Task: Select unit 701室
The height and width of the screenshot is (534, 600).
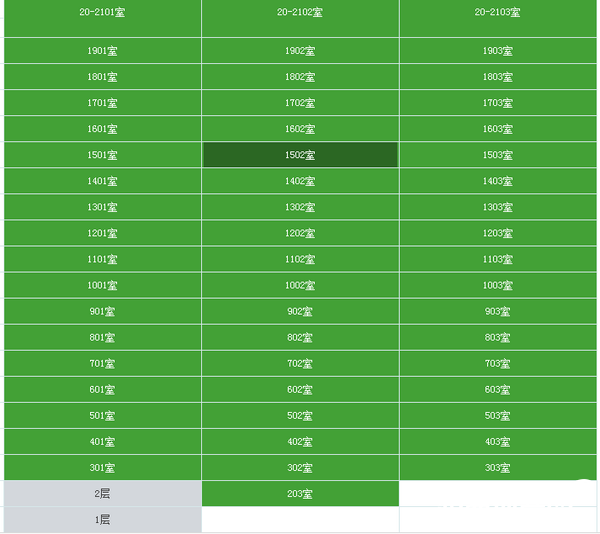Action: point(103,363)
